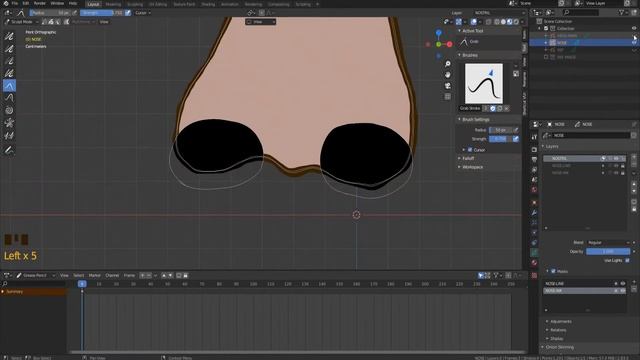Adjust header Strength slider

(102, 13)
